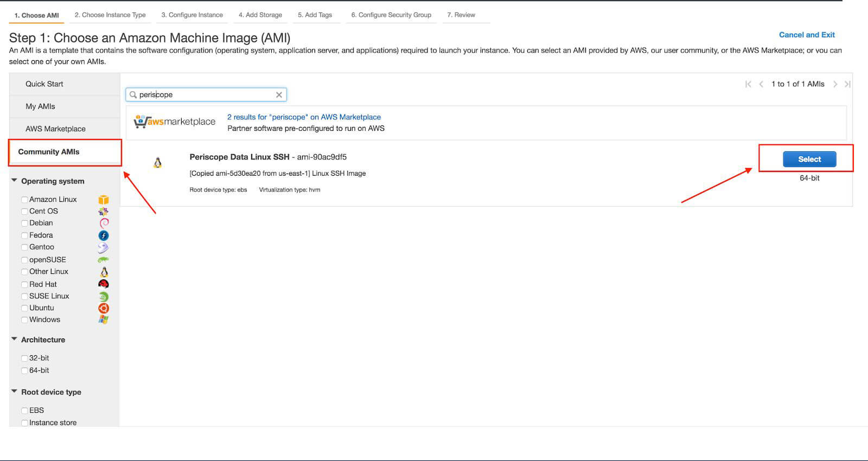This screenshot has width=868, height=461.
Task: Click the Root device type: ebs text
Action: (218, 190)
